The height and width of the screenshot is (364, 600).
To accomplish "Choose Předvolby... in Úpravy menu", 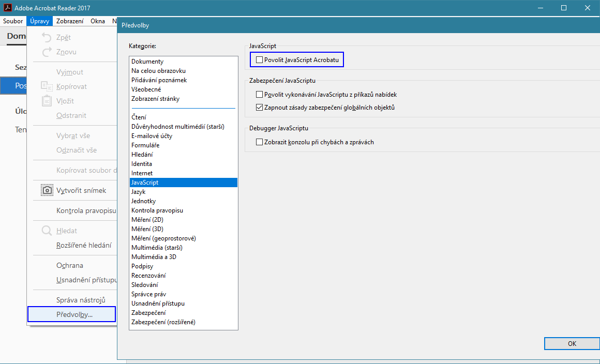I will pyautogui.click(x=71, y=315).
